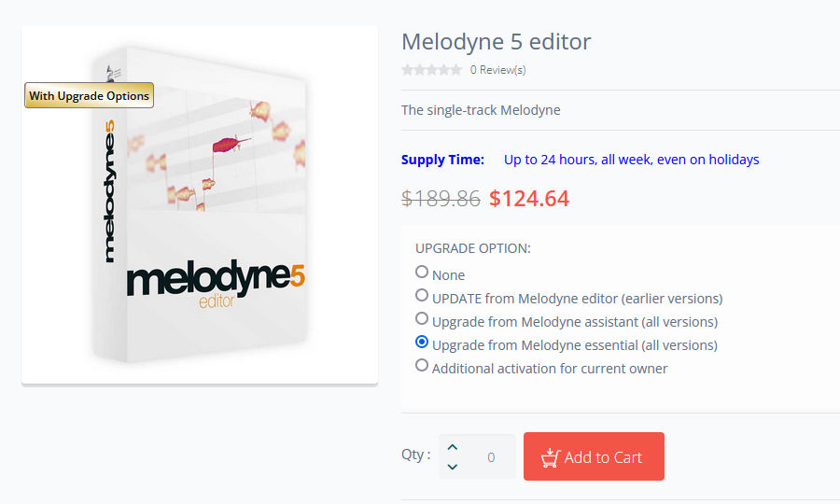
Task: Open the 0 Review(s) link
Action: pos(497,70)
